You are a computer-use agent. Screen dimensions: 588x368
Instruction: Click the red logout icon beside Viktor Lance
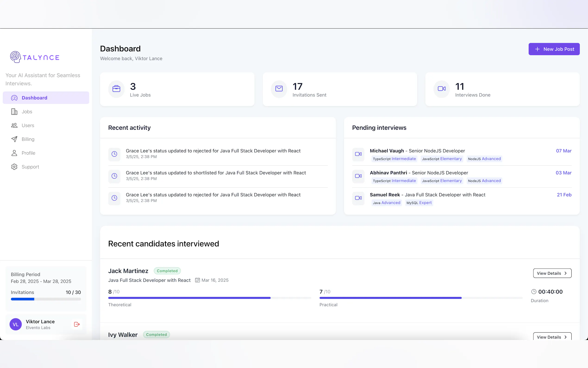pos(77,324)
